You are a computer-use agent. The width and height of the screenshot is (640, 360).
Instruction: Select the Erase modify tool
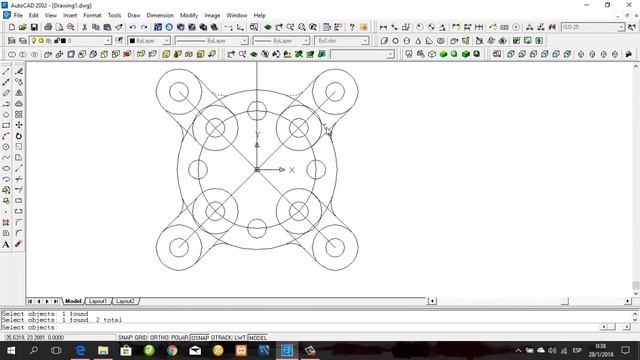click(x=19, y=71)
